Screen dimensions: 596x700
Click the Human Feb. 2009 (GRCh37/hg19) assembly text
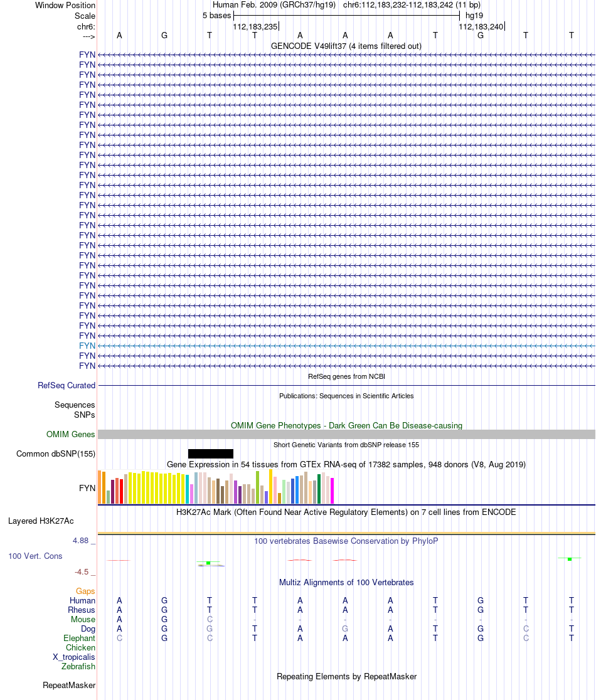pyautogui.click(x=274, y=5)
